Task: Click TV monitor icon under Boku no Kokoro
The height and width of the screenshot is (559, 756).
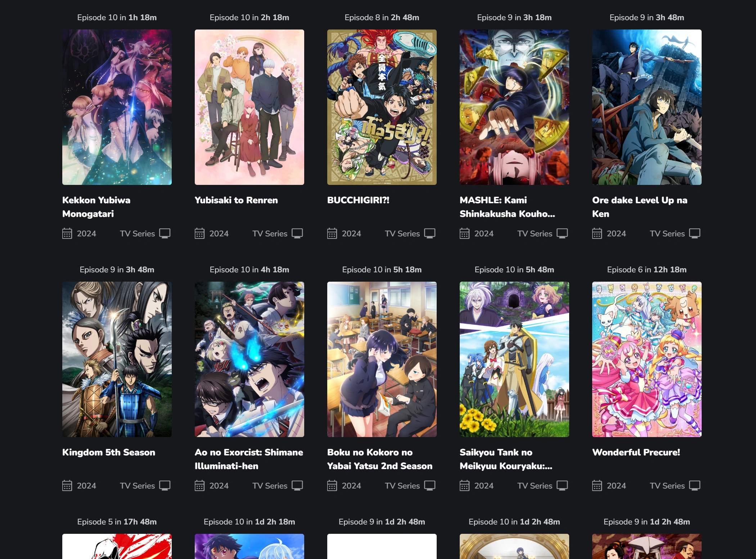Action: click(x=429, y=486)
